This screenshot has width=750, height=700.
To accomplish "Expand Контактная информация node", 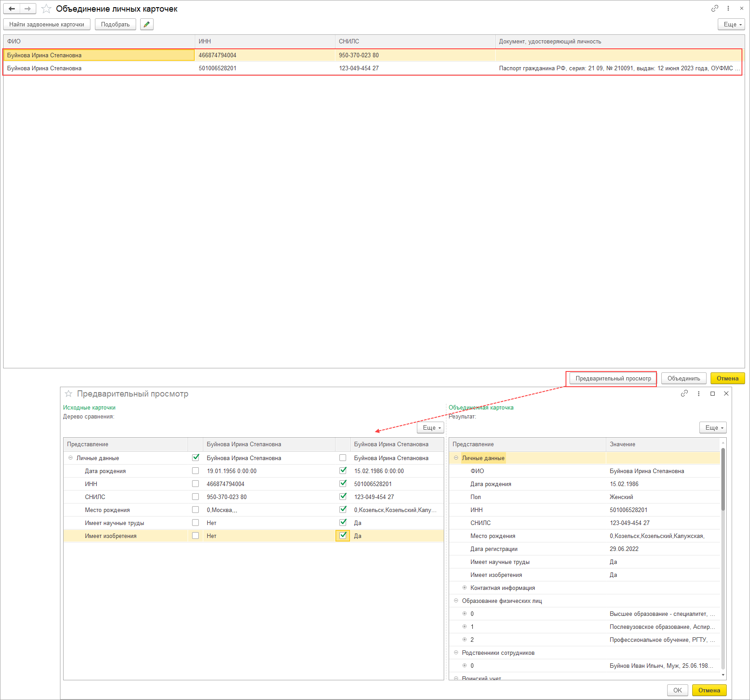I will [464, 588].
